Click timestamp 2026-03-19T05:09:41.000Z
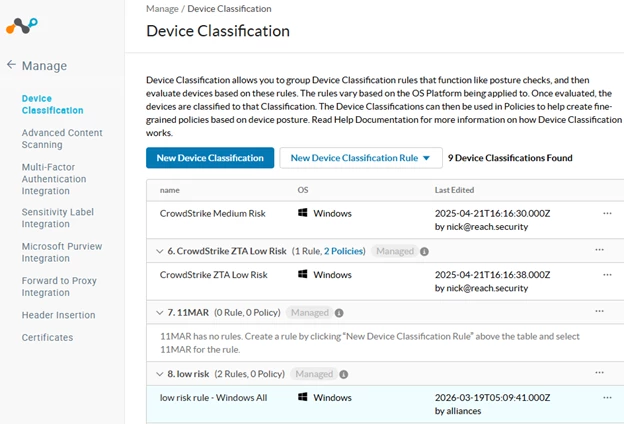The image size is (624, 424). pyautogui.click(x=492, y=397)
